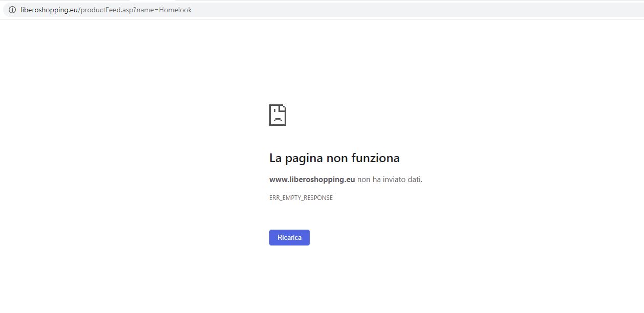Open the site information icon in address bar

point(12,10)
